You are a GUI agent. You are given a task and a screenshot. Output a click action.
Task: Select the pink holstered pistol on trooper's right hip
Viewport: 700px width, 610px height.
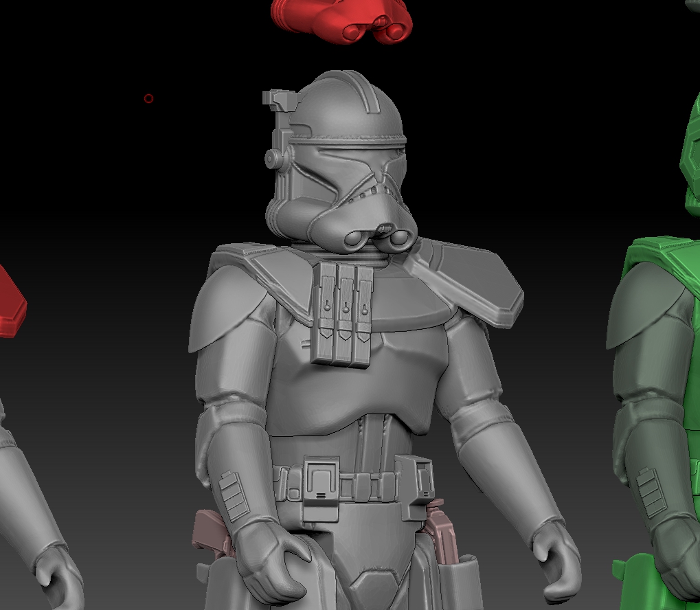(x=211, y=534)
